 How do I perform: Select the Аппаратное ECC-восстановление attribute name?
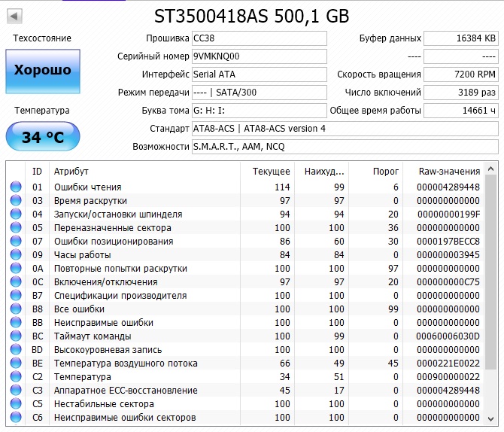(x=126, y=390)
